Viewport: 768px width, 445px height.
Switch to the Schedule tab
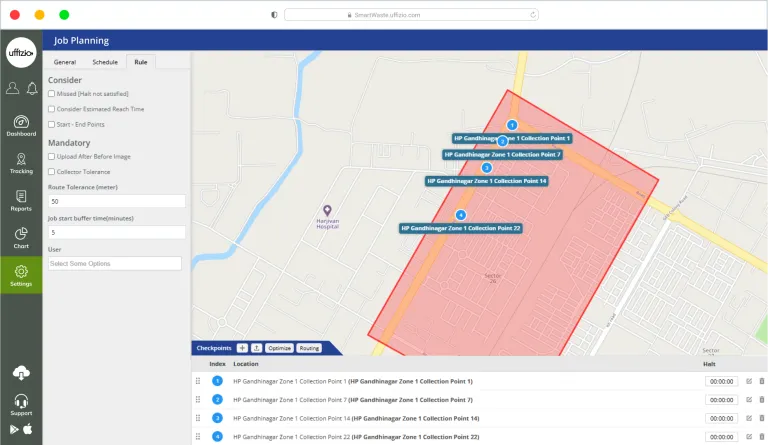(x=105, y=62)
